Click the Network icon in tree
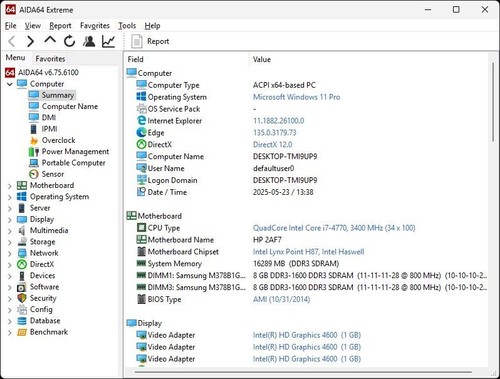Screen dimensions: 500x379 [x=22, y=253]
